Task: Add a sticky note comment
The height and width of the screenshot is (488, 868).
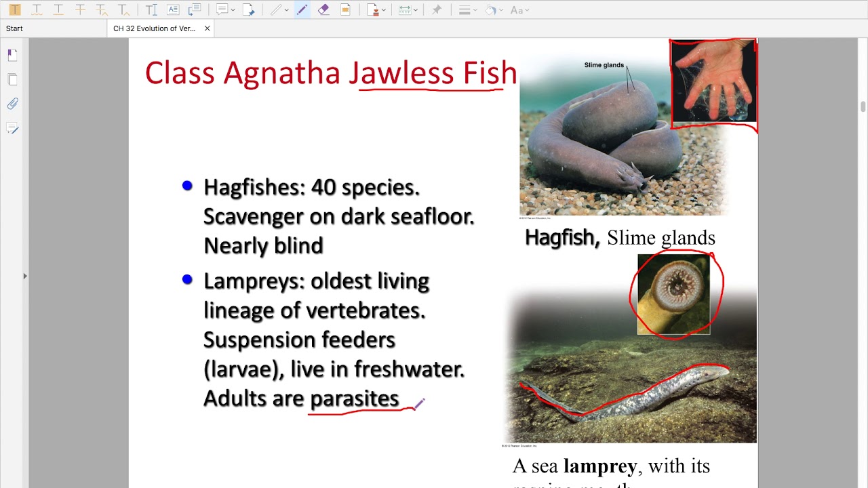Action: tap(222, 9)
